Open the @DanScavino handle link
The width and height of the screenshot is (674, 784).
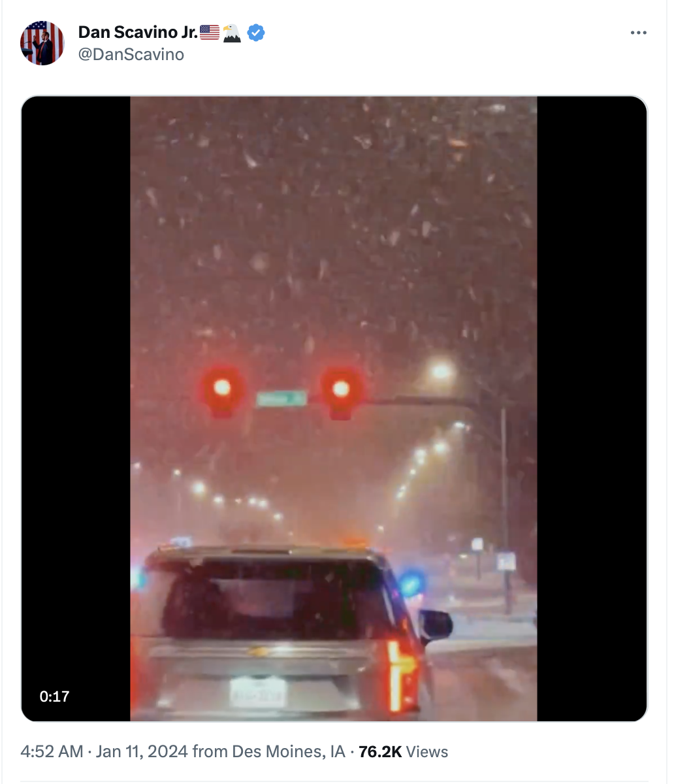[x=131, y=54]
